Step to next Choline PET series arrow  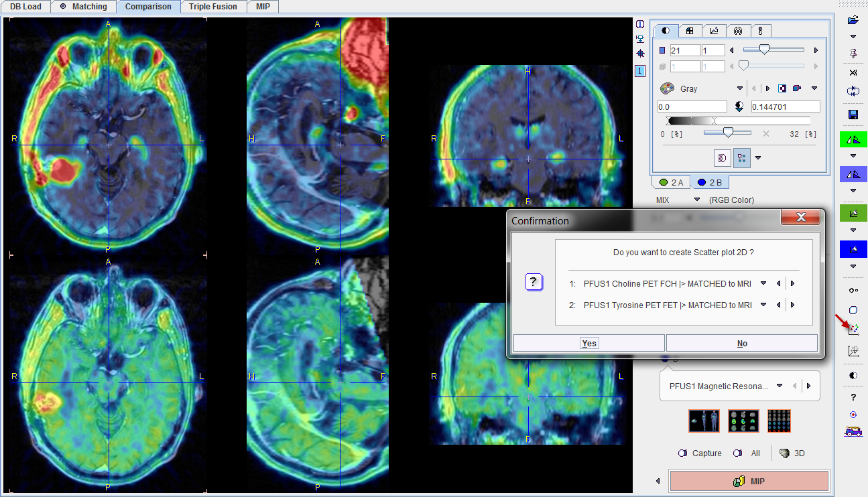792,283
